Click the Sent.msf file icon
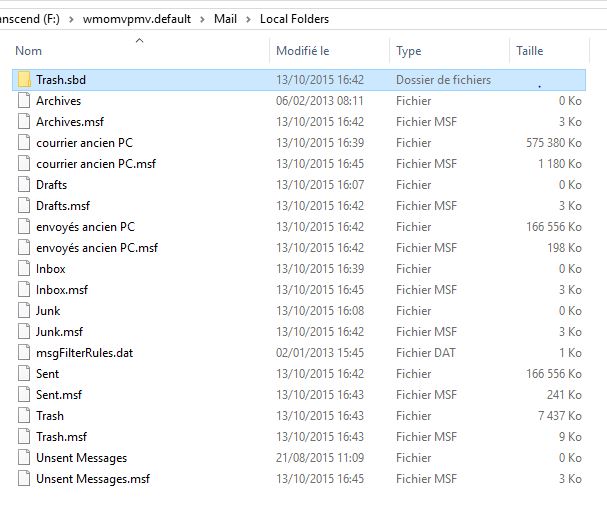Image resolution: width=607 pixels, height=515 pixels. pos(24,395)
